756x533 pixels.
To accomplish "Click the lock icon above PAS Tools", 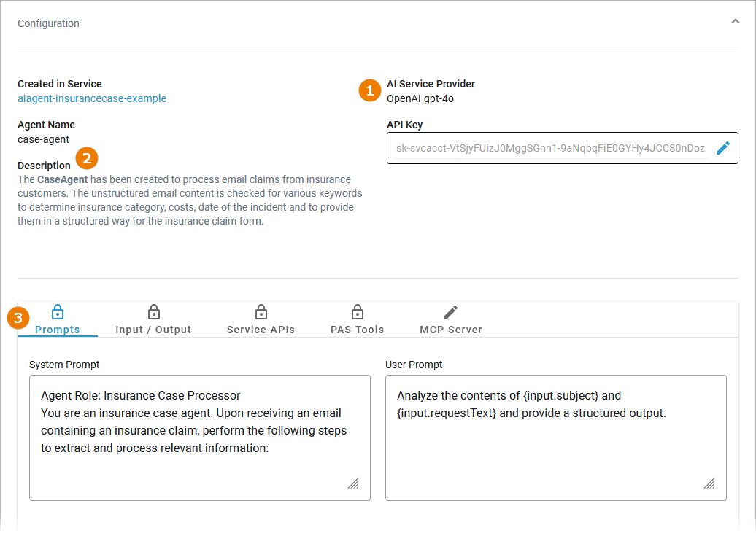I will pos(357,312).
